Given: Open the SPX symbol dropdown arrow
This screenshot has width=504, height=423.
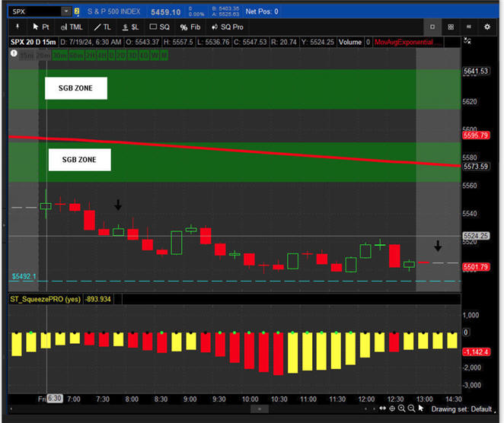Looking at the screenshot, I should (x=66, y=11).
